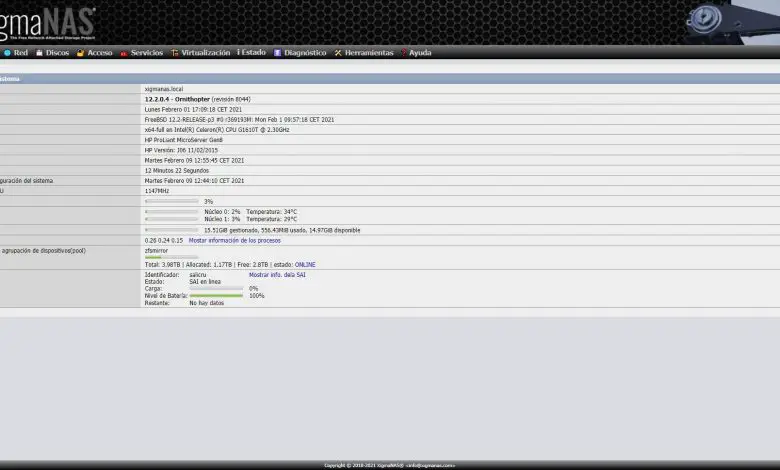This screenshot has height=470, width=780.
Task: Click the Núcleo 0 usage bar
Action: 172,212
